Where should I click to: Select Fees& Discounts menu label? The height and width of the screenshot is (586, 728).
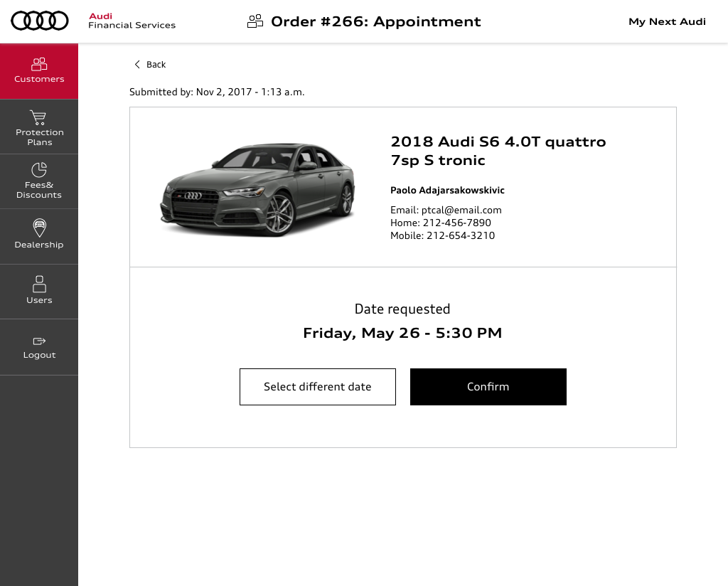[x=39, y=190]
